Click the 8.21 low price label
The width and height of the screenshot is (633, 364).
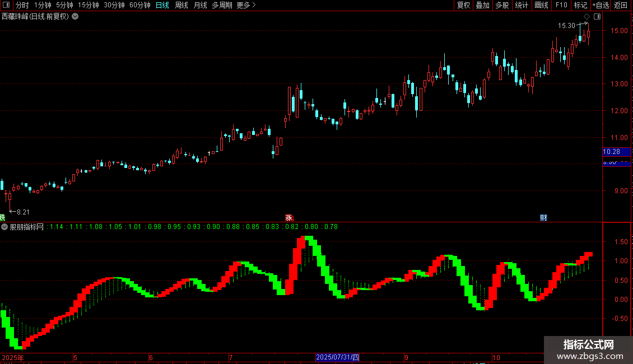23,212
